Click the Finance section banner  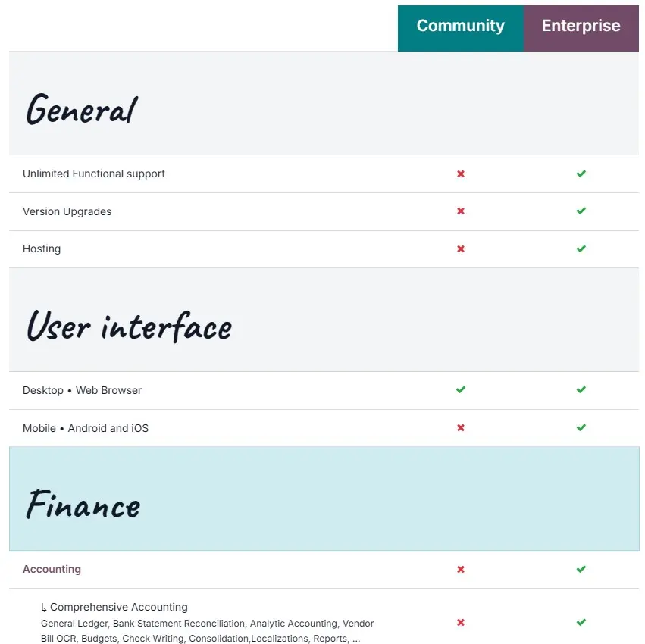(x=324, y=499)
